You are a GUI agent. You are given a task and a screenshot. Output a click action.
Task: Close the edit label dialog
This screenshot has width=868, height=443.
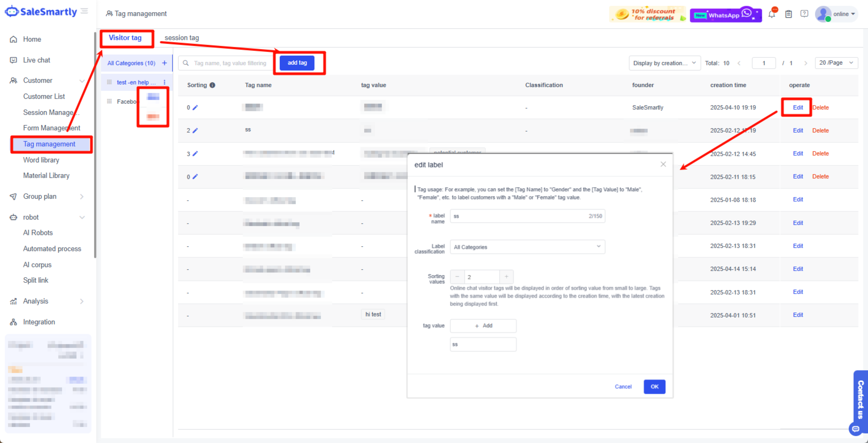(663, 164)
